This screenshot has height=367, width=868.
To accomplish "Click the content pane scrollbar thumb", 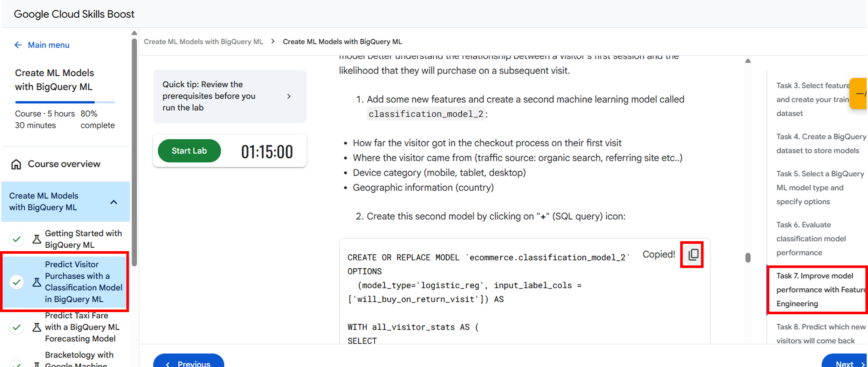I will click(748, 258).
